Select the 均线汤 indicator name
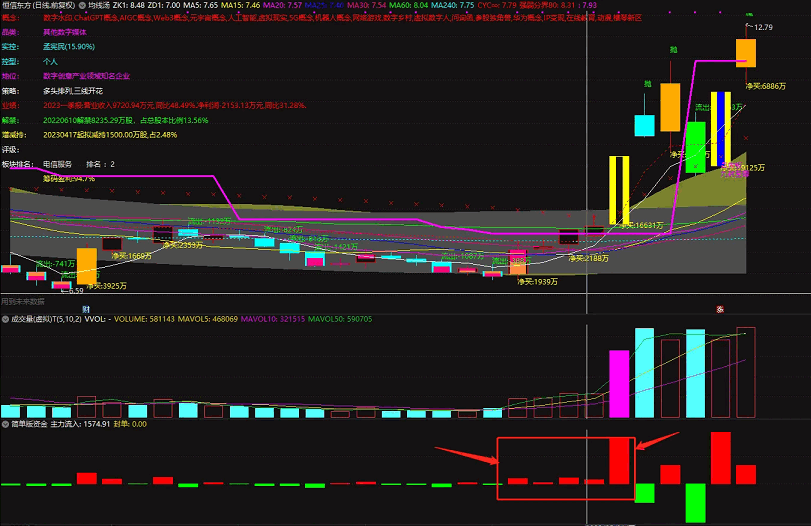811x526 pixels. pyautogui.click(x=99, y=5)
